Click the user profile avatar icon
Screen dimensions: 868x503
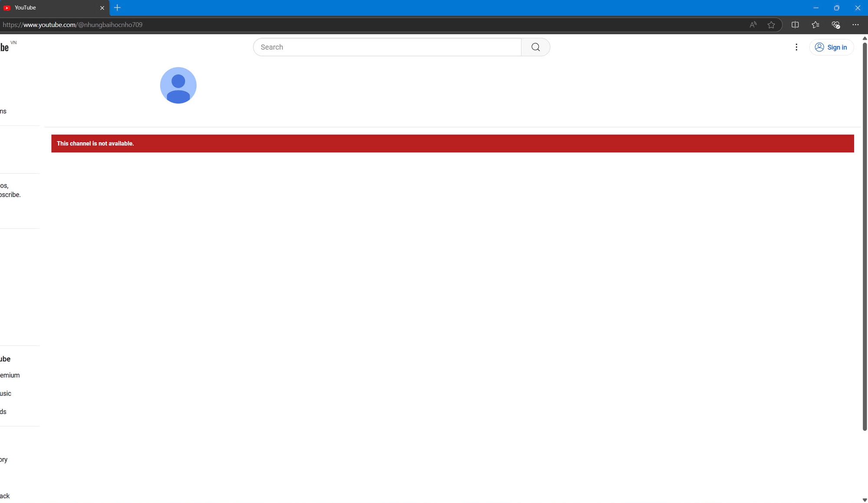pyautogui.click(x=178, y=85)
